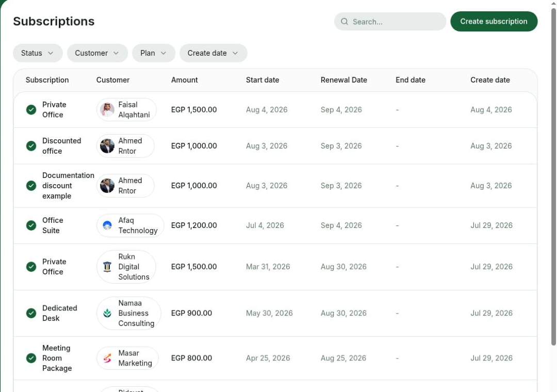Click Faisal Alqahtani's avatar photo
The image size is (557, 392).
point(107,110)
